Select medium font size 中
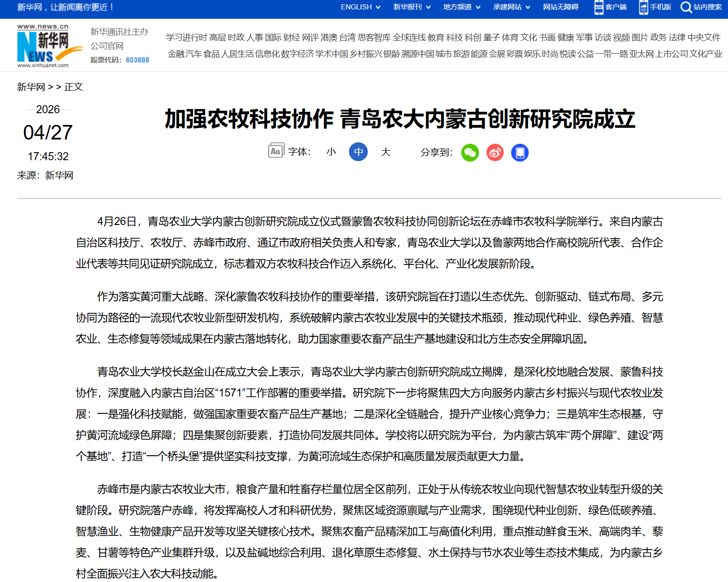Screen dimensions: 728x582 coord(358,152)
